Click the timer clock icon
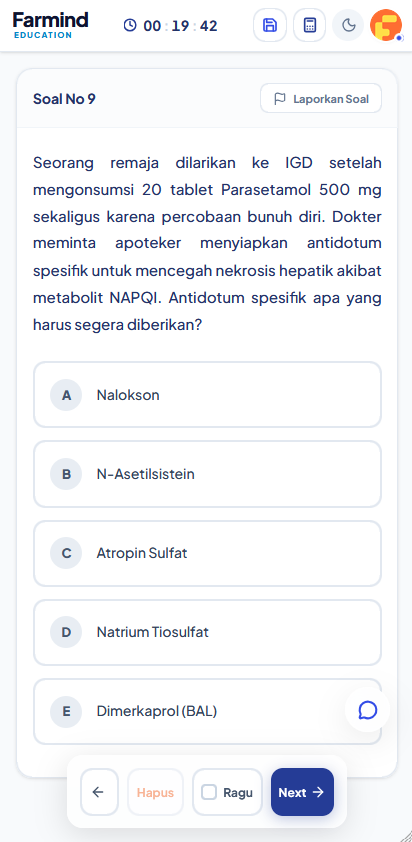 (x=130, y=25)
